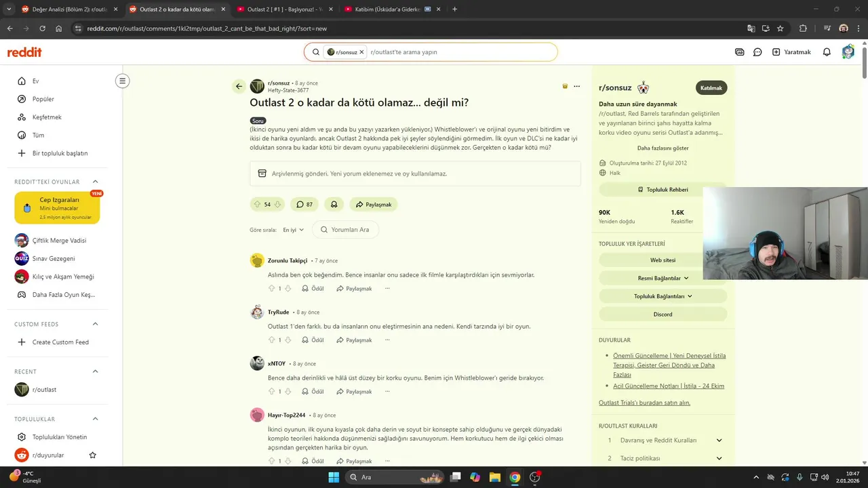Open the advertise icon in Reddit header

(739, 52)
